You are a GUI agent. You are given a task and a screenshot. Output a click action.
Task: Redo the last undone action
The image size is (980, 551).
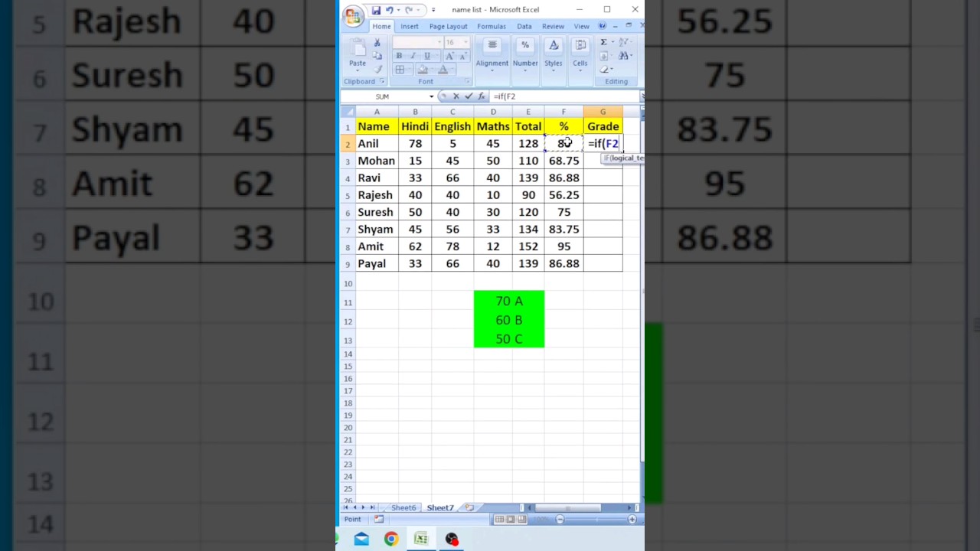409,10
